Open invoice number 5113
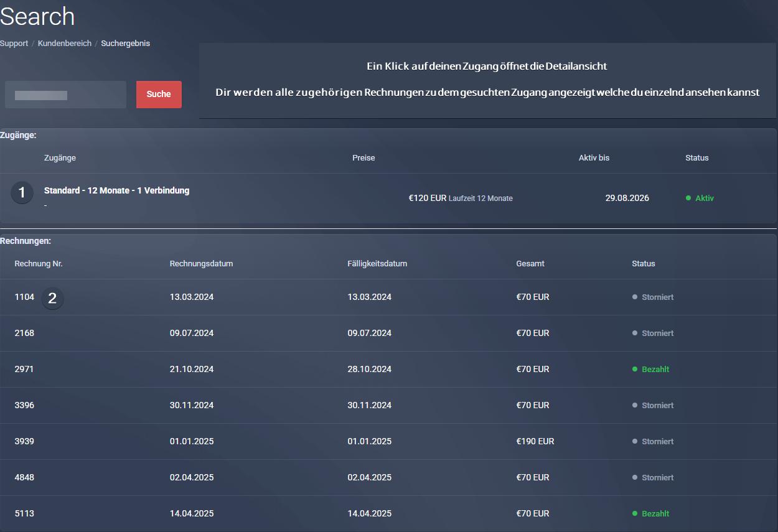Viewport: 778px width, 532px height. [x=24, y=514]
